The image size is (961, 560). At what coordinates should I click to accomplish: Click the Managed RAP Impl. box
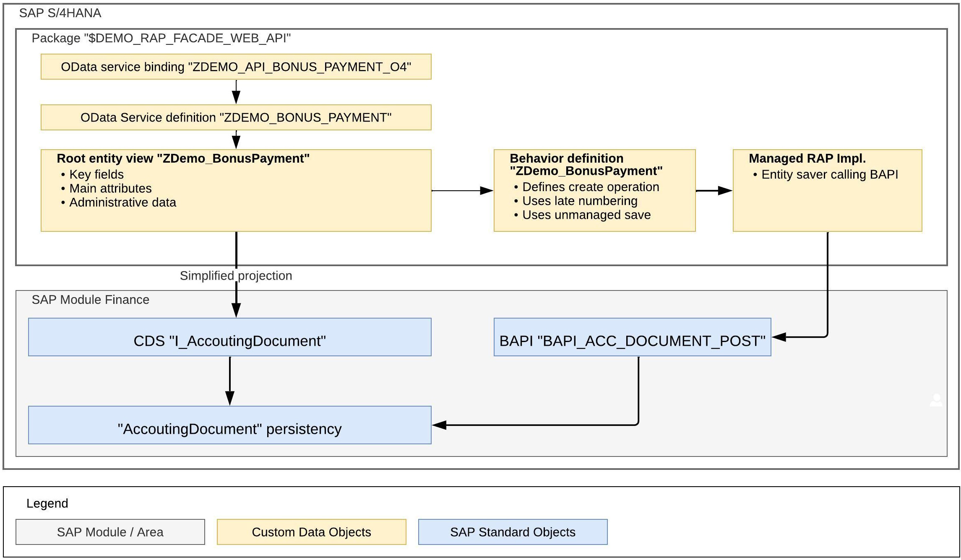click(x=827, y=190)
